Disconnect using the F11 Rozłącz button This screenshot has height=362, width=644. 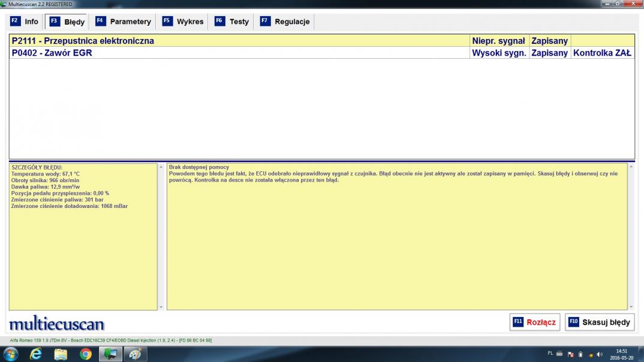click(535, 322)
